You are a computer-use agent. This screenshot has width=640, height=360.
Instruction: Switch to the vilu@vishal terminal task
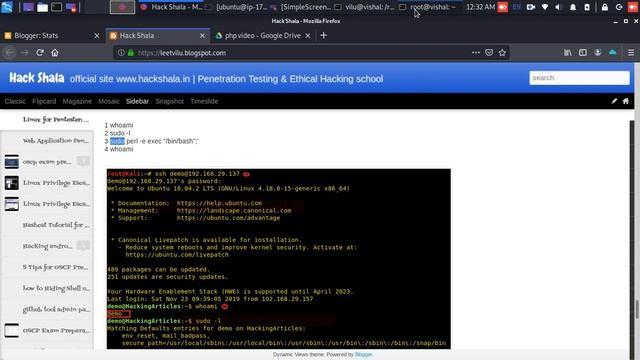click(x=364, y=7)
